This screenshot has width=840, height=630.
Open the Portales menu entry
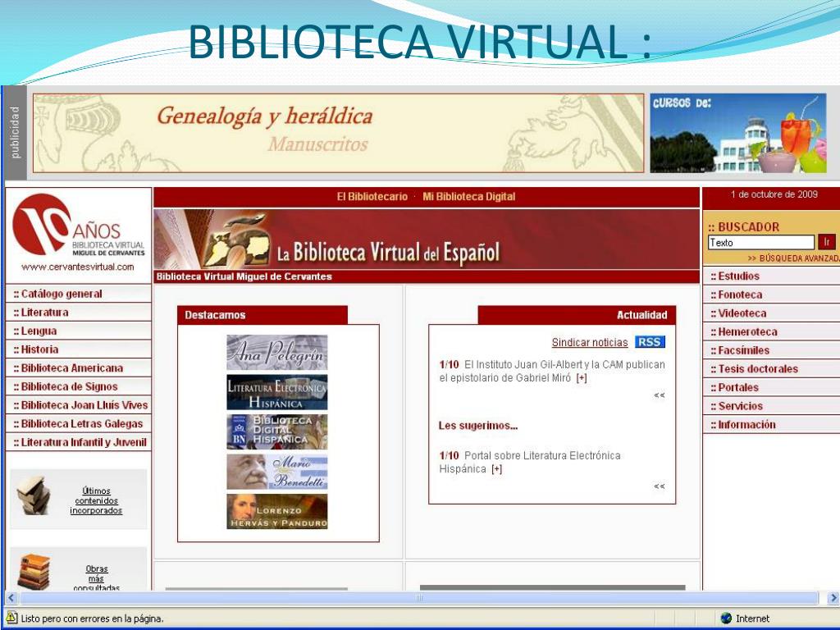[x=771, y=387]
